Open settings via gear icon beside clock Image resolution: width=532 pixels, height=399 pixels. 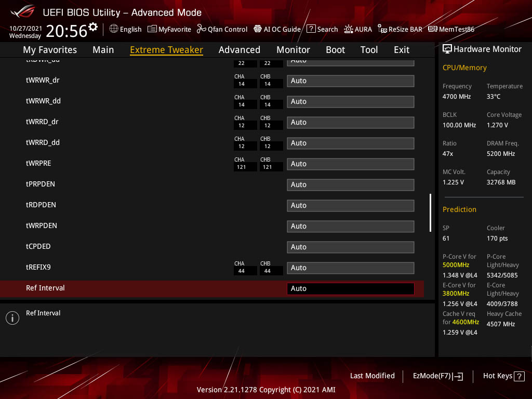pyautogui.click(x=93, y=27)
